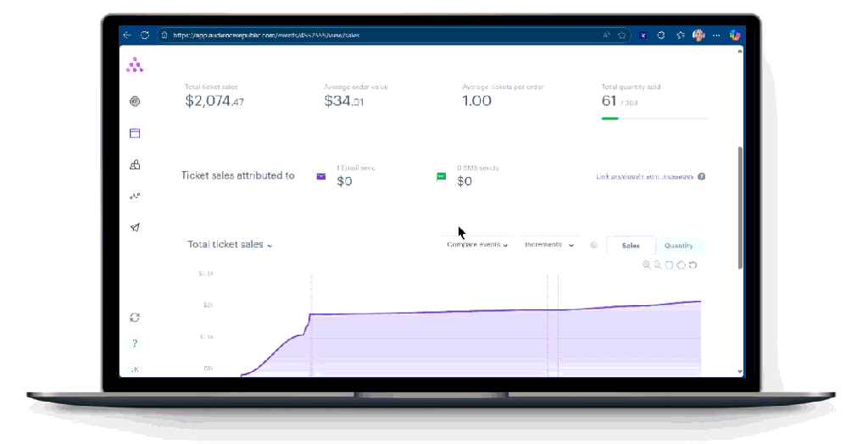Image resolution: width=868 pixels, height=444 pixels.
Task: Select the lasso selection chart tool
Action: (682, 265)
